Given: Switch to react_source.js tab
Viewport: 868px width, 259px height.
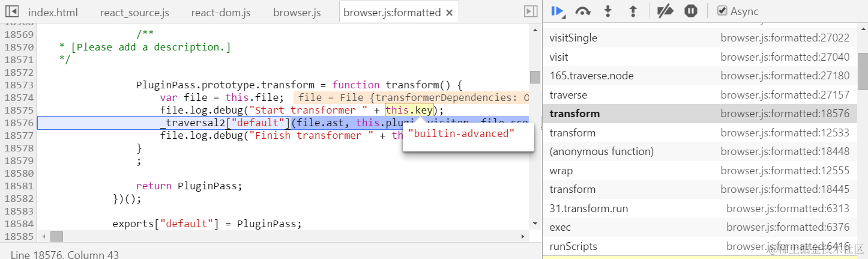Looking at the screenshot, I should [x=135, y=13].
